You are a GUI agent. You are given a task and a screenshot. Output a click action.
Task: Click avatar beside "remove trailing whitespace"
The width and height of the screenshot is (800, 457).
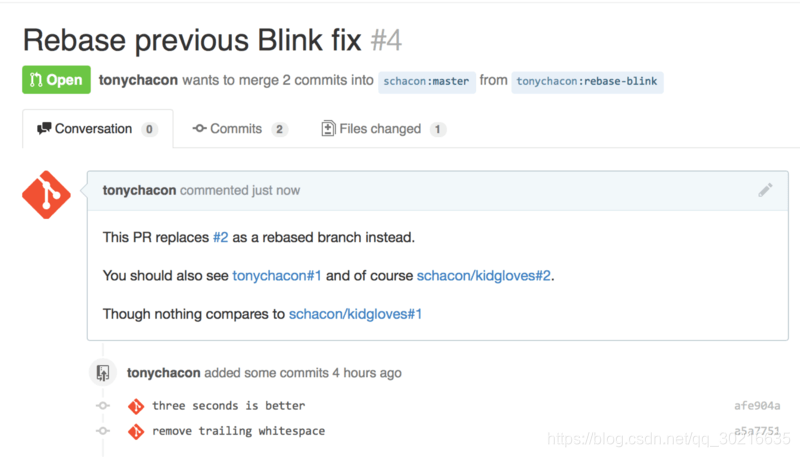pyautogui.click(x=136, y=431)
